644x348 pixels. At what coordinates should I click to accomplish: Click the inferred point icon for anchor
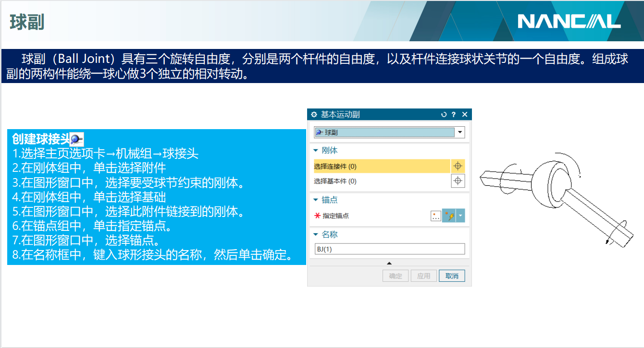point(449,216)
